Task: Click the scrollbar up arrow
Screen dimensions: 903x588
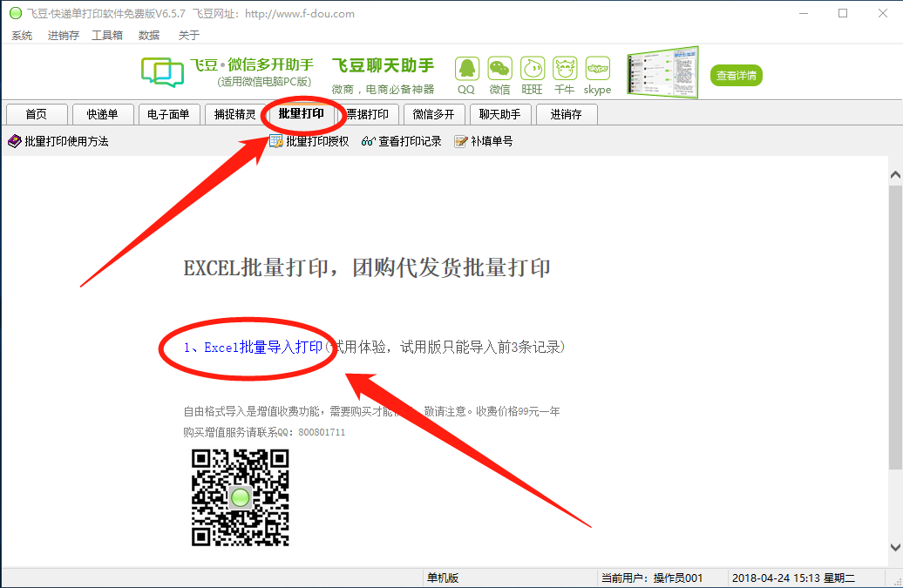Action: (x=895, y=175)
